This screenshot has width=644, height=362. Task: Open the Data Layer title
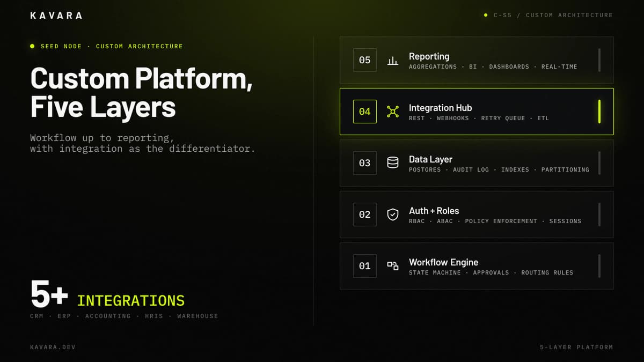click(430, 159)
